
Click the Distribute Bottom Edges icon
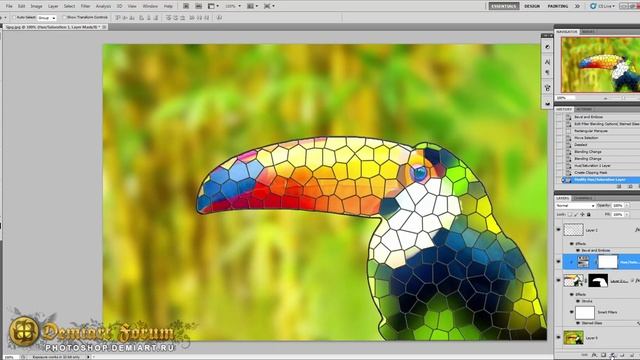pos(182,18)
